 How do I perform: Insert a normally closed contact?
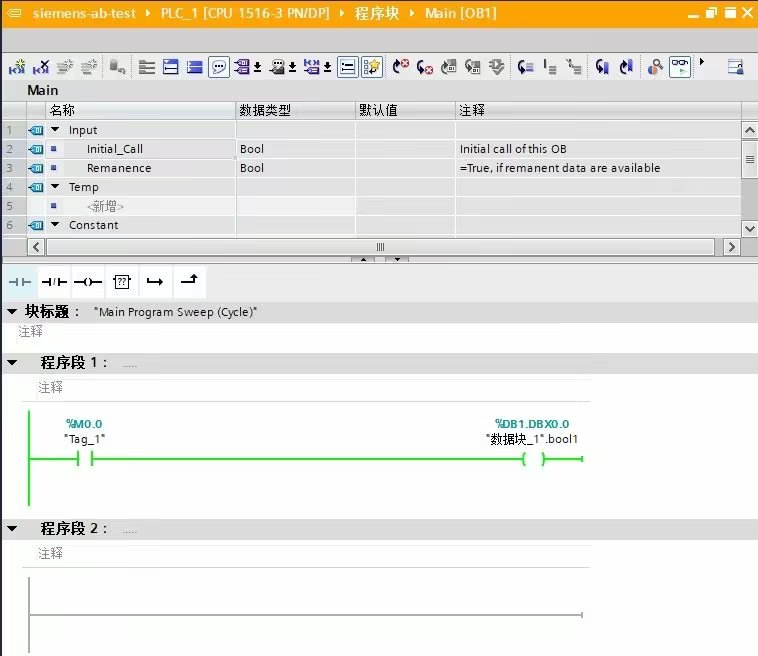[x=54, y=283]
